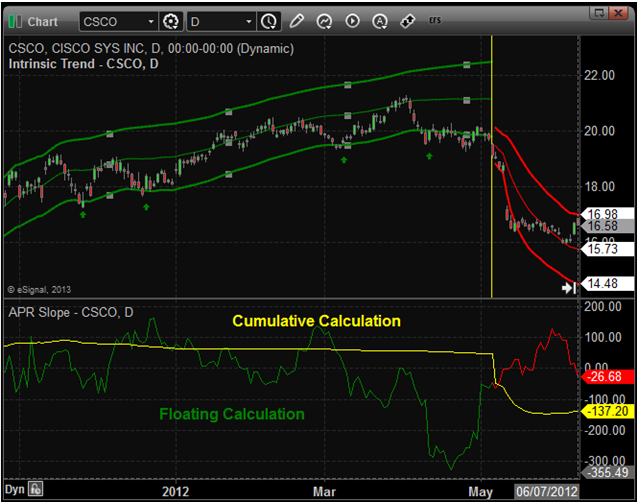The height and width of the screenshot is (502, 637).
Task: Select the pencil drawing tool
Action: (297, 21)
